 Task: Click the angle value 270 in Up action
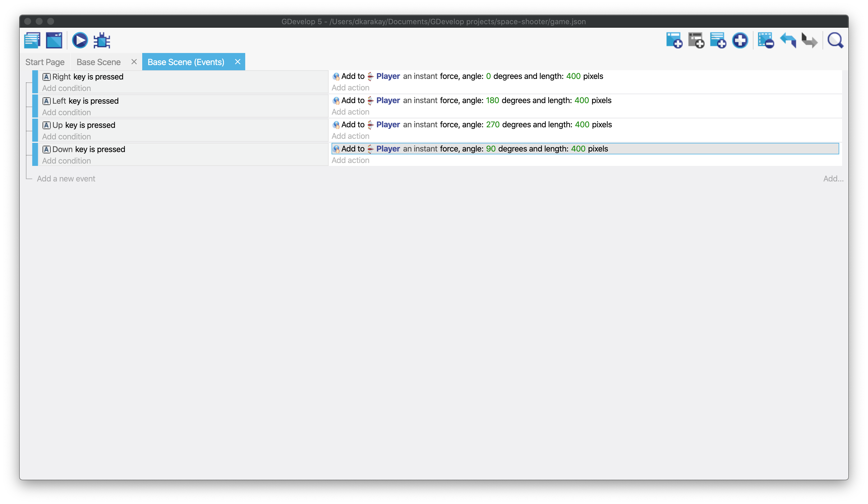click(x=492, y=124)
